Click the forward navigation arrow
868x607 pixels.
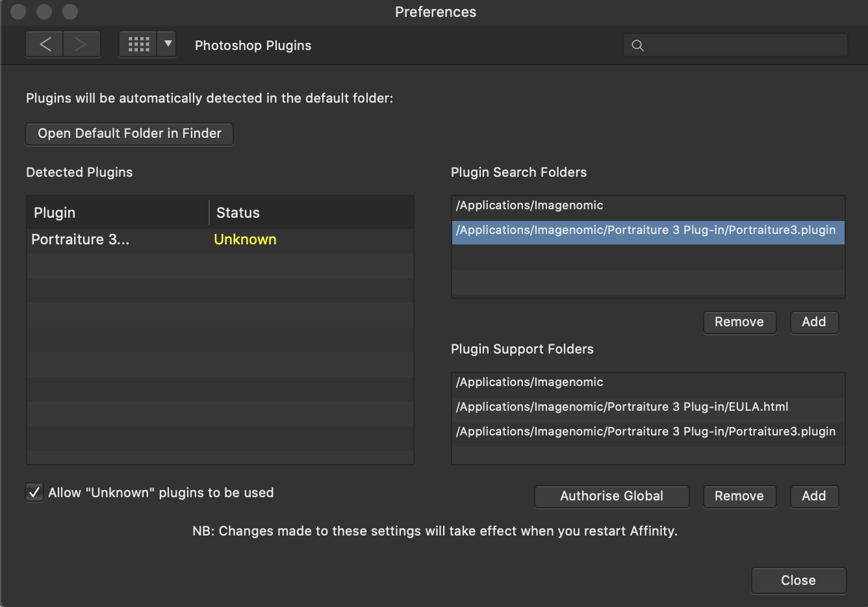(x=81, y=44)
